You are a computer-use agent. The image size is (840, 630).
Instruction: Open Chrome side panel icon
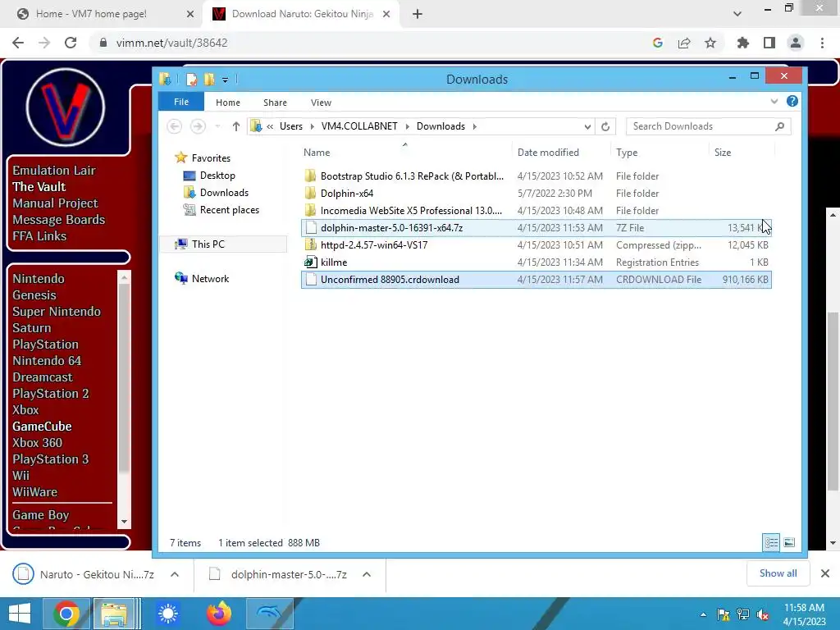coord(769,43)
